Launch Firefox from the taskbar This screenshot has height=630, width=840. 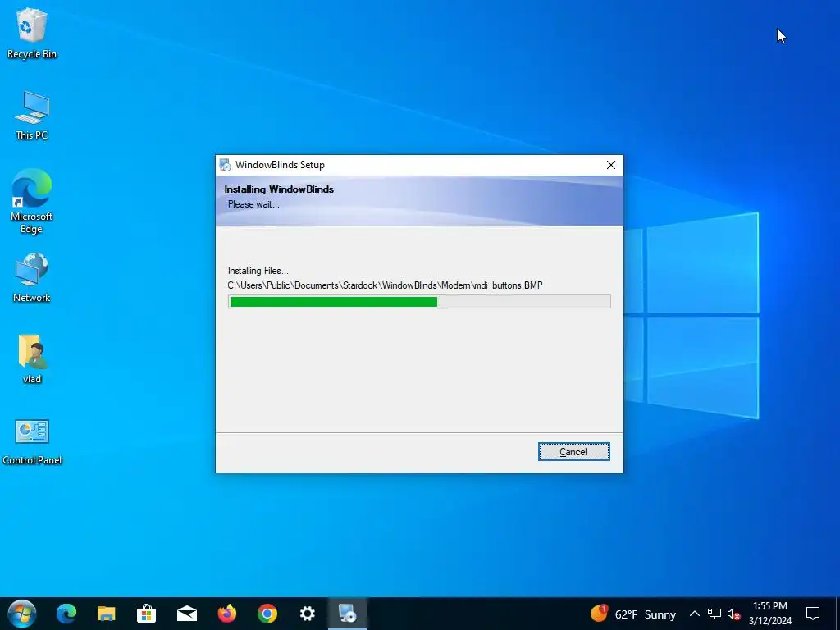pyautogui.click(x=227, y=614)
